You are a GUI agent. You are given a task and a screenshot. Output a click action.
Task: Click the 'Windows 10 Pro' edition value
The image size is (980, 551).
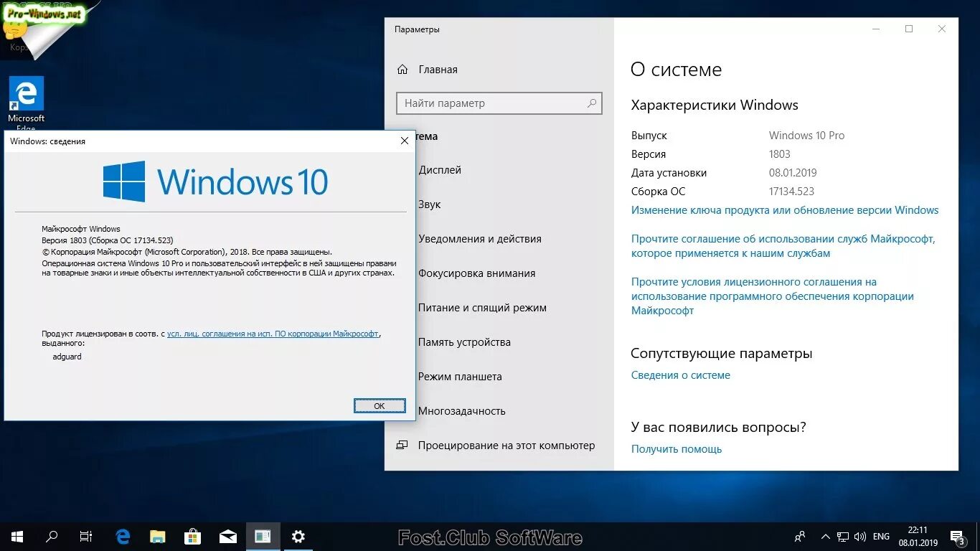(x=807, y=136)
